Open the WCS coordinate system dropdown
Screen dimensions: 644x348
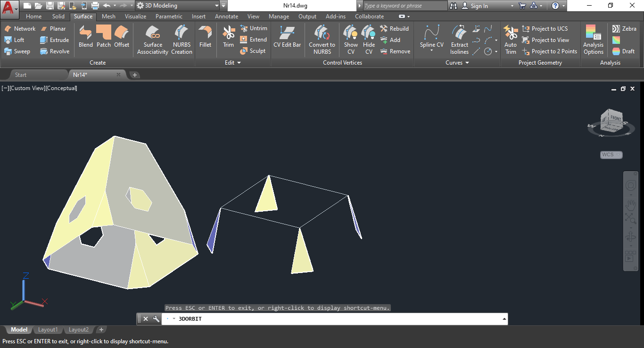point(611,155)
